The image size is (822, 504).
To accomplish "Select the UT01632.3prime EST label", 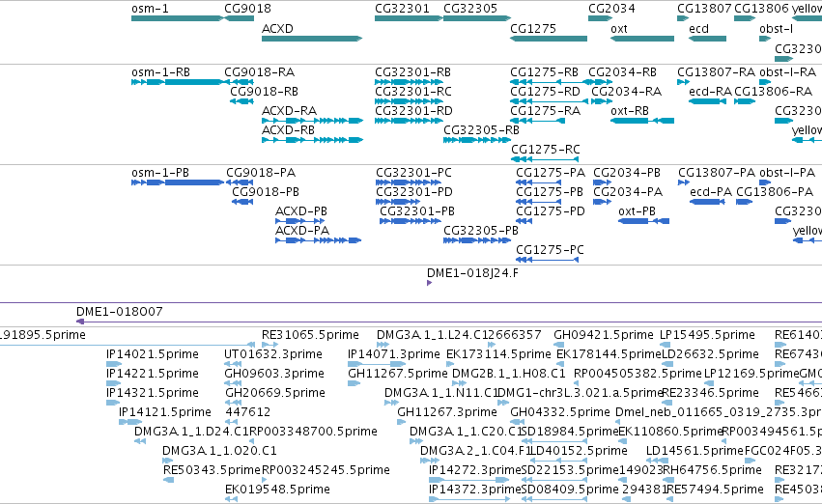I will 273,354.
